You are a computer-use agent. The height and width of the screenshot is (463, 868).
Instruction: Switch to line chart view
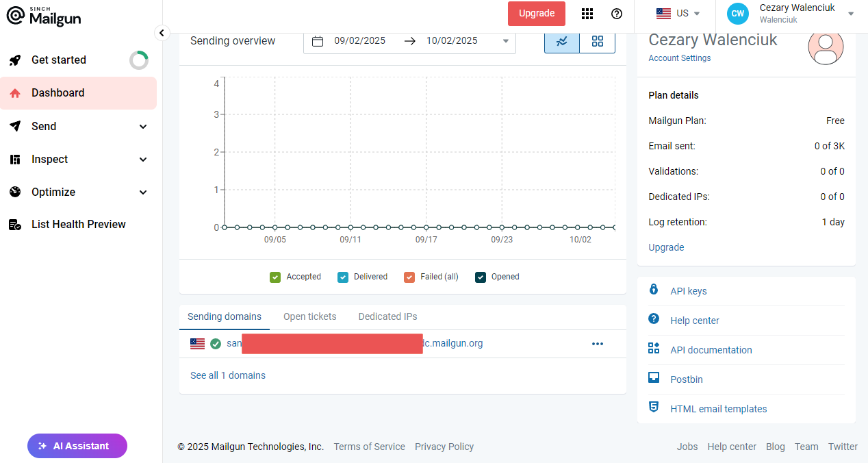562,41
